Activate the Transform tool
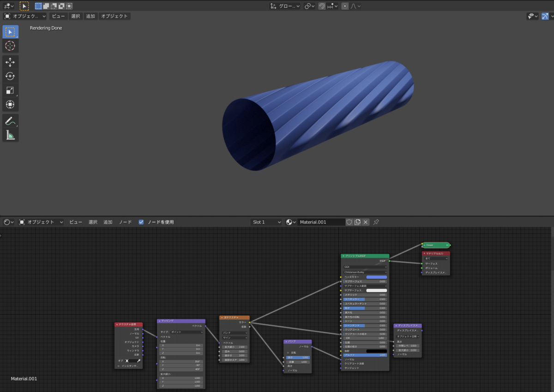Viewport: 554px width, 392px height. coord(10,104)
